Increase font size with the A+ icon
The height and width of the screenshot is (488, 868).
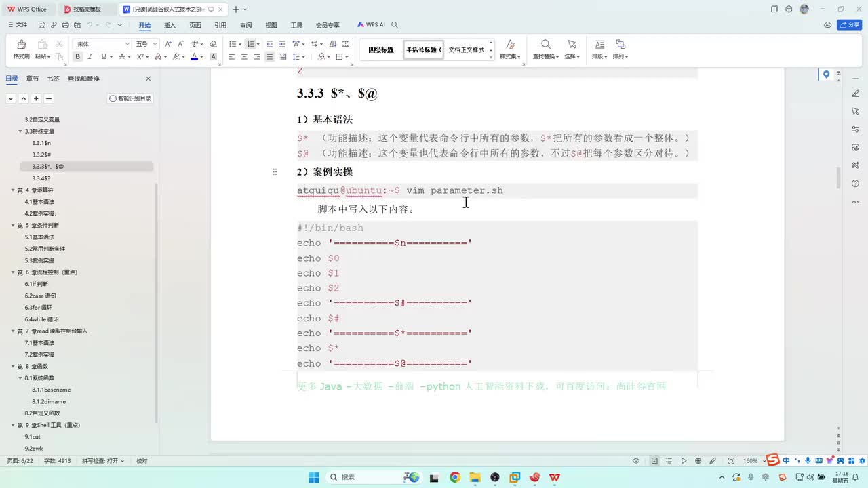click(x=169, y=43)
